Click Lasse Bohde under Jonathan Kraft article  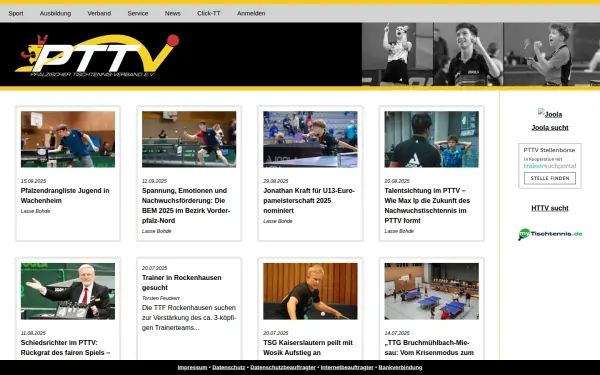(x=278, y=221)
